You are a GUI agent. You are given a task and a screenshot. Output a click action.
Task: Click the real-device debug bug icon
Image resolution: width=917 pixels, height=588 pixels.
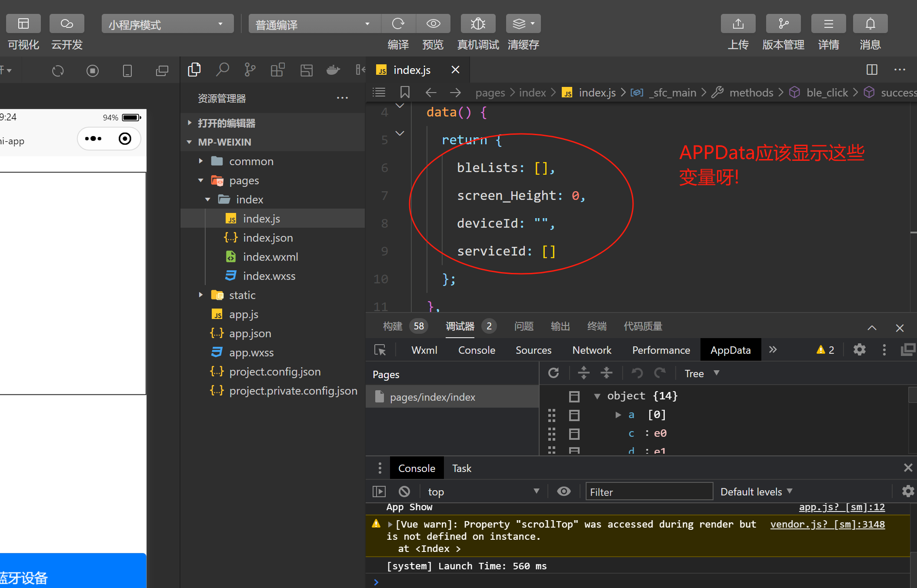coord(478,23)
